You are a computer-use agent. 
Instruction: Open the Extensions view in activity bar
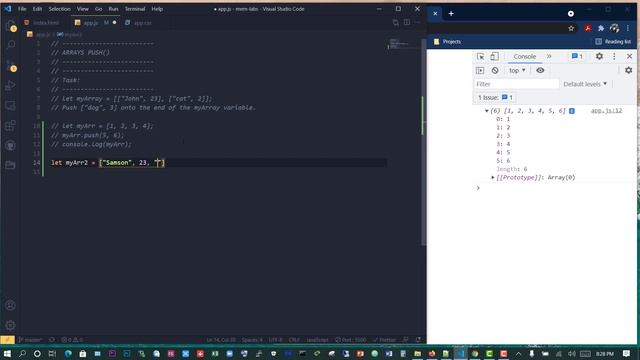click(x=11, y=125)
